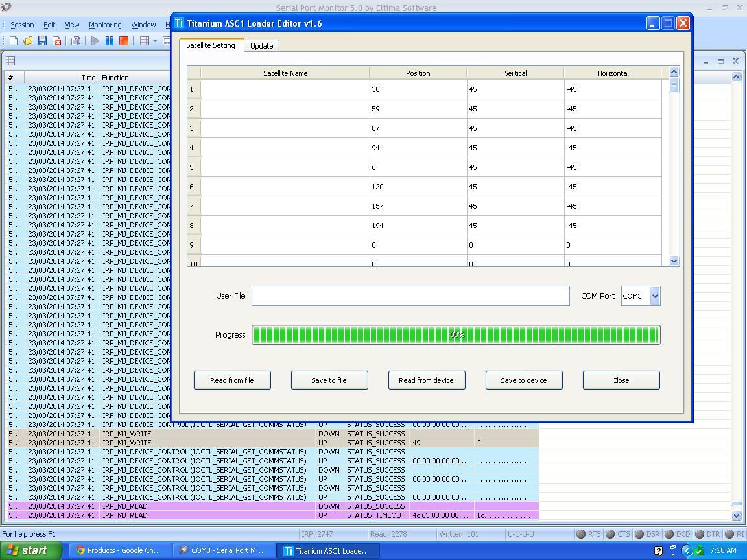Select the Position cell with value 120
Viewport: 747px width, 560px height.
coord(418,187)
